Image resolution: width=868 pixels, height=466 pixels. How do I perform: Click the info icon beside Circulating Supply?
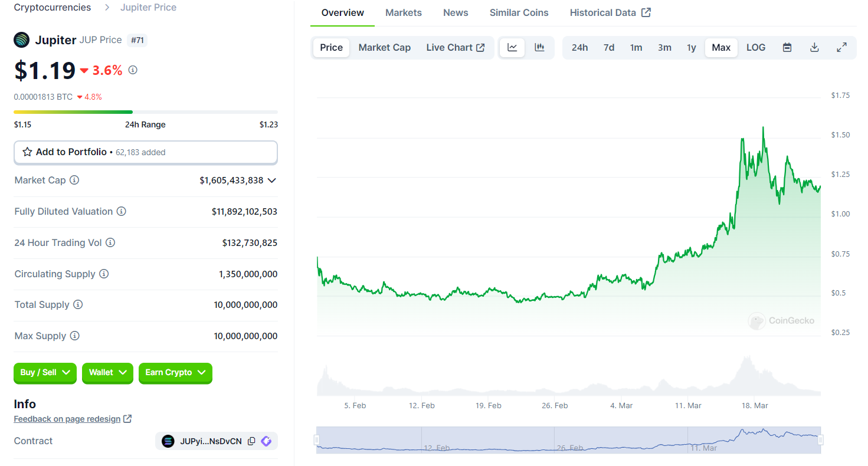coord(104,274)
